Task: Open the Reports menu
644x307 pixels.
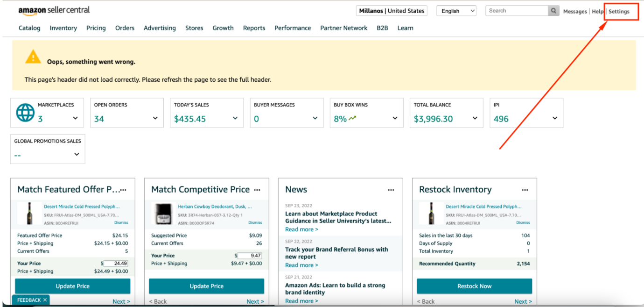Action: (x=254, y=28)
